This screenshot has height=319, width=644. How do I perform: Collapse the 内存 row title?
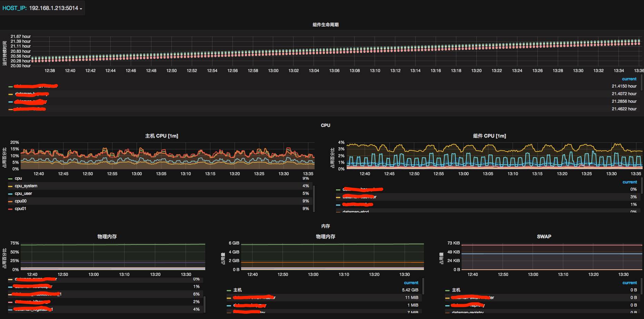(325, 226)
